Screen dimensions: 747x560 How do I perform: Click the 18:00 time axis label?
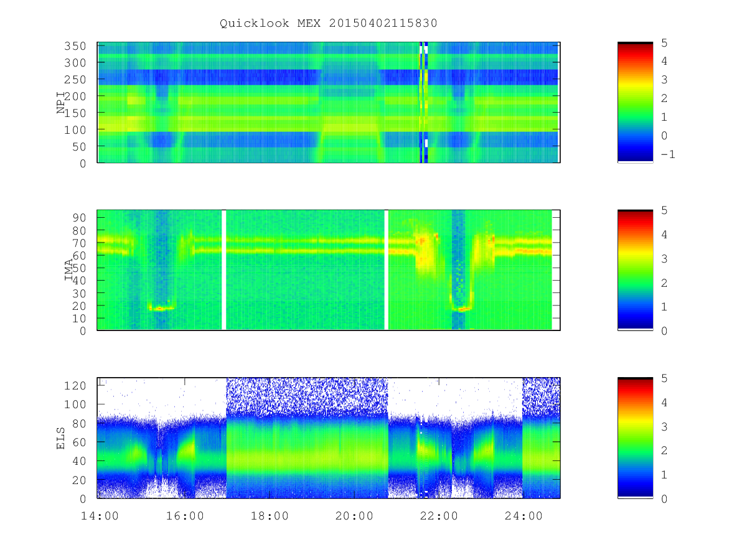coord(270,516)
